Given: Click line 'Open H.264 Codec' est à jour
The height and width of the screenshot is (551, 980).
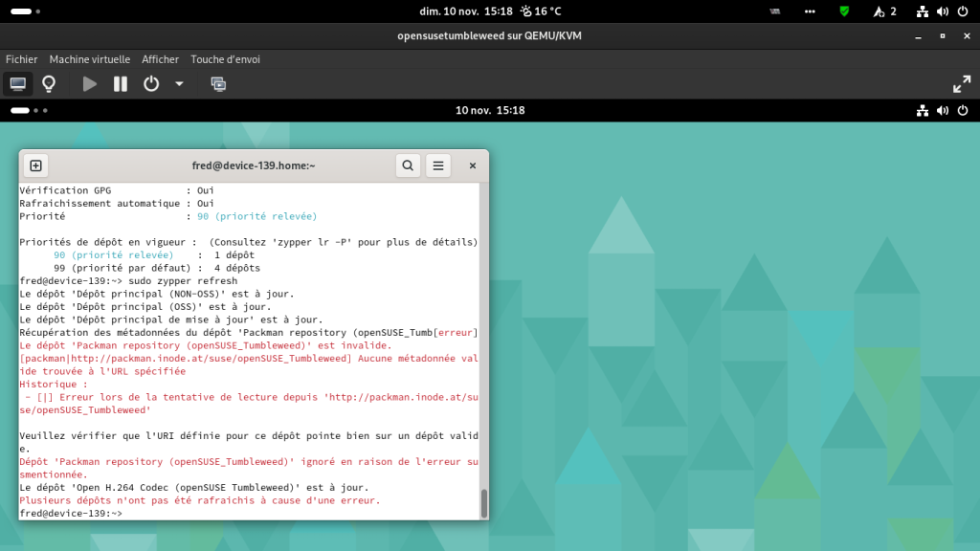Looking at the screenshot, I should [193, 488].
